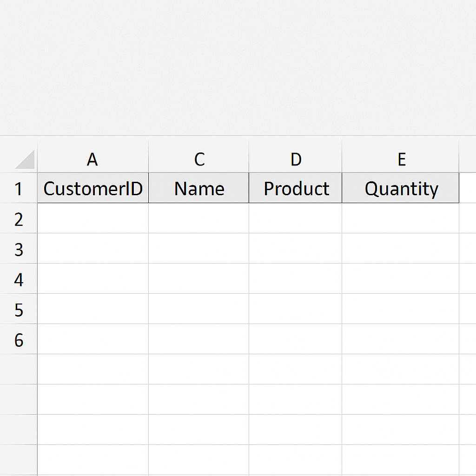Select row 1 header
The width and height of the screenshot is (476, 476).
pos(19,188)
